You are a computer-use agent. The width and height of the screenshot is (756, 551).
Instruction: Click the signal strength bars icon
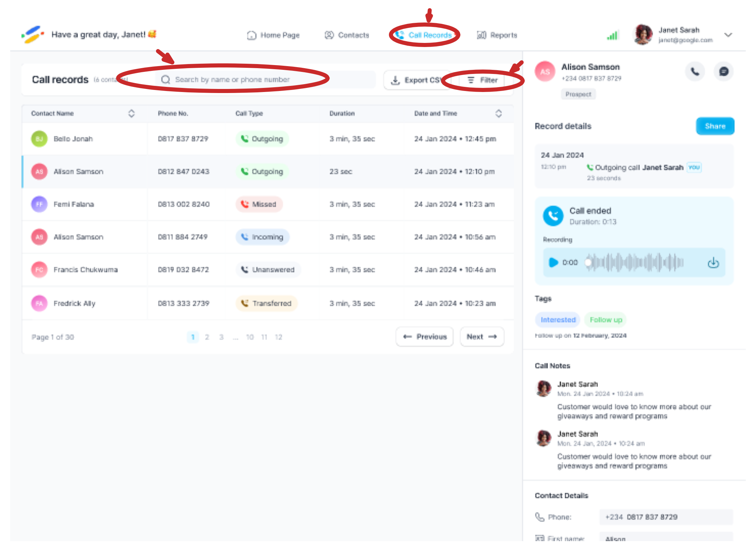(x=612, y=35)
